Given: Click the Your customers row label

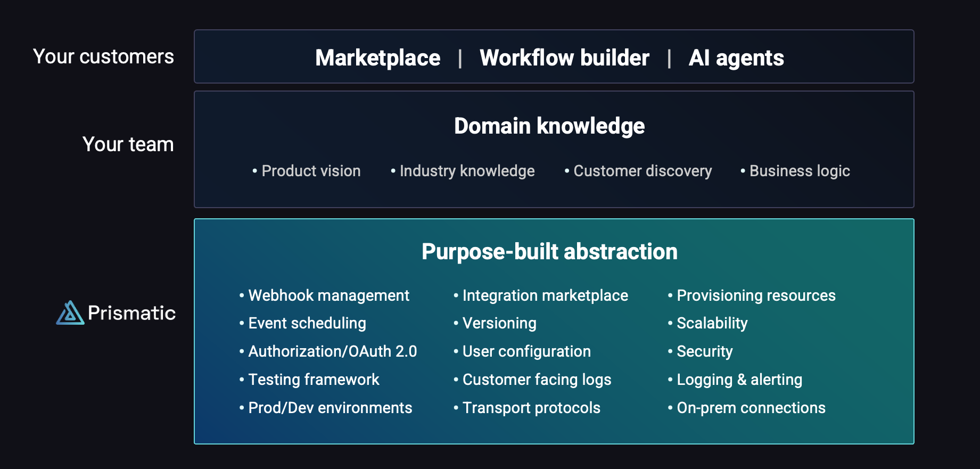Looking at the screenshot, I should (x=103, y=56).
